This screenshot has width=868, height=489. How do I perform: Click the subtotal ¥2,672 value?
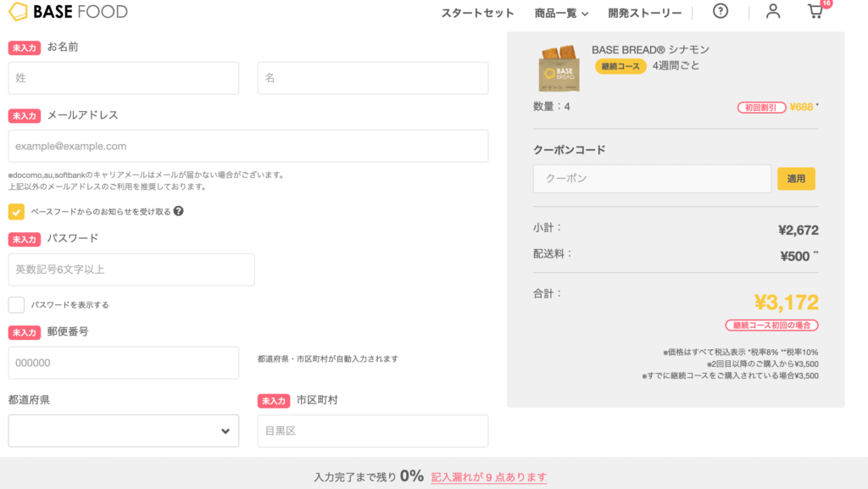coord(798,231)
